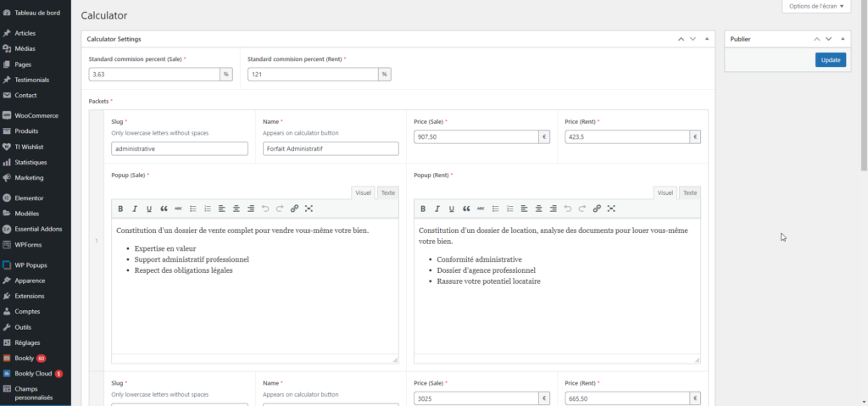Switch Popup (Sale) editor to Visuel tab
The image size is (868, 406).
pos(363,192)
